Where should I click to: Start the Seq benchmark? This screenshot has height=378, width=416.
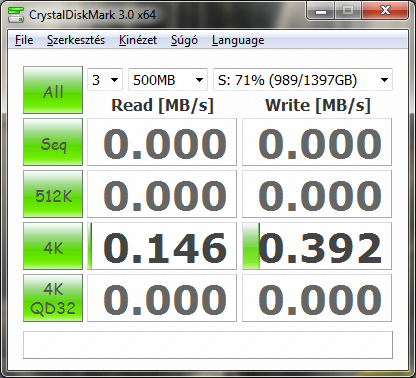pyautogui.click(x=53, y=142)
